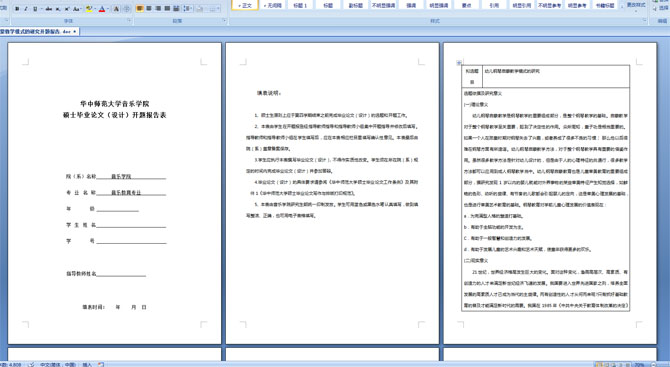
Task: Click the table move handle on page three
Action: pyautogui.click(x=459, y=63)
